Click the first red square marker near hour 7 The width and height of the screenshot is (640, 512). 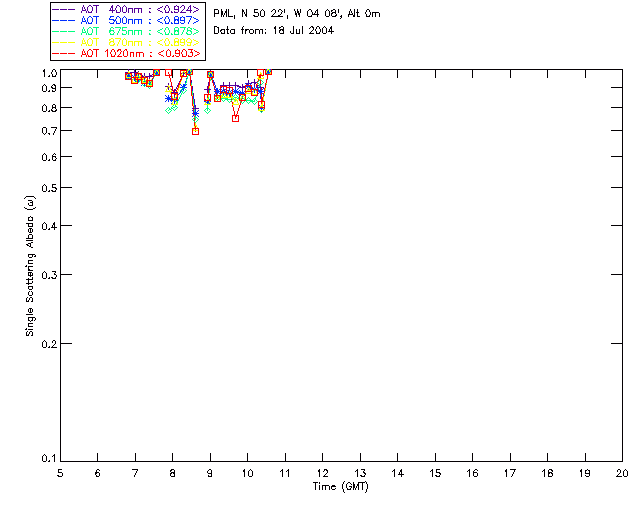pyautogui.click(x=129, y=76)
